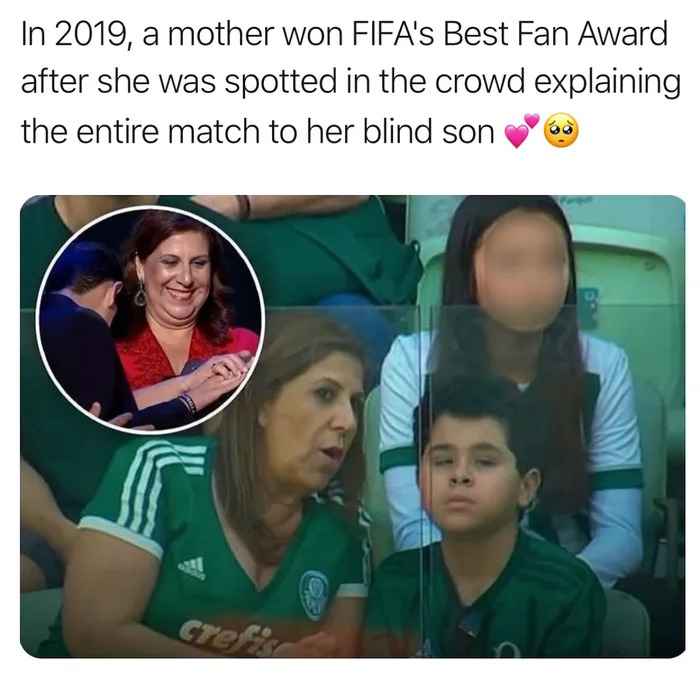Click the drop earring in circular inset
Screen dimensions: 700x700
tap(141, 293)
